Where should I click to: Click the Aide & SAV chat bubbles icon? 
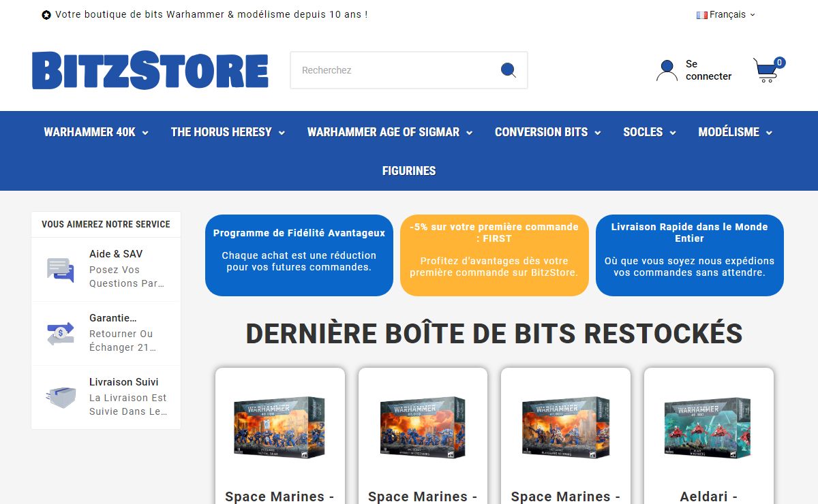pos(60,269)
